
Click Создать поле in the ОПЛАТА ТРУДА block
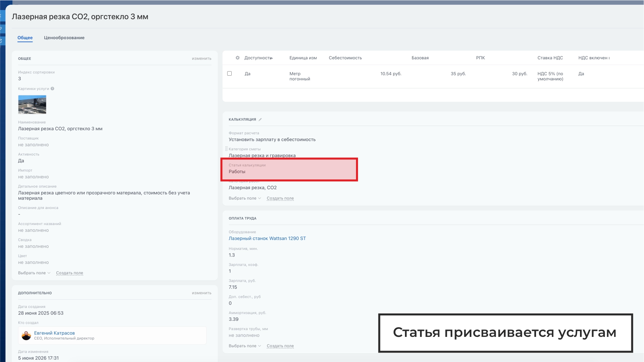pos(280,346)
